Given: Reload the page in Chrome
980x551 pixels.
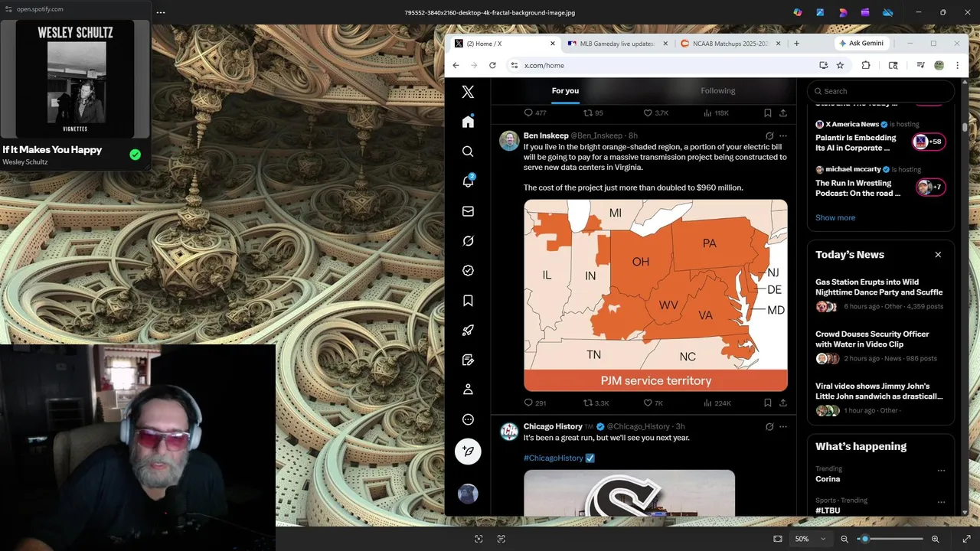Looking at the screenshot, I should click(x=492, y=65).
